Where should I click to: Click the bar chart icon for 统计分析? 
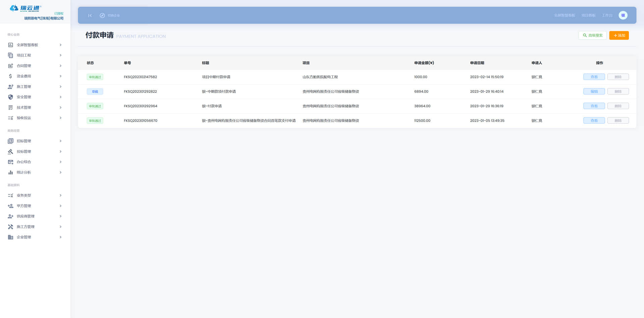coord(10,172)
